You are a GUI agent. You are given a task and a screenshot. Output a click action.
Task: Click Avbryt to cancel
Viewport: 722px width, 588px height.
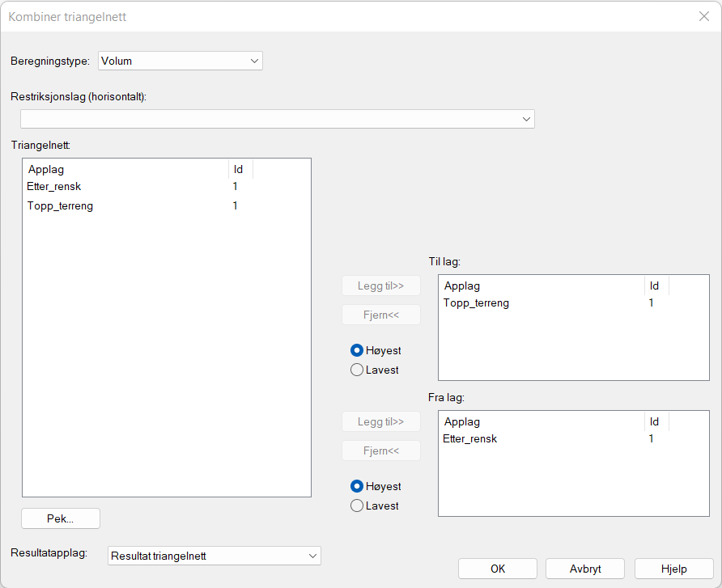click(584, 569)
